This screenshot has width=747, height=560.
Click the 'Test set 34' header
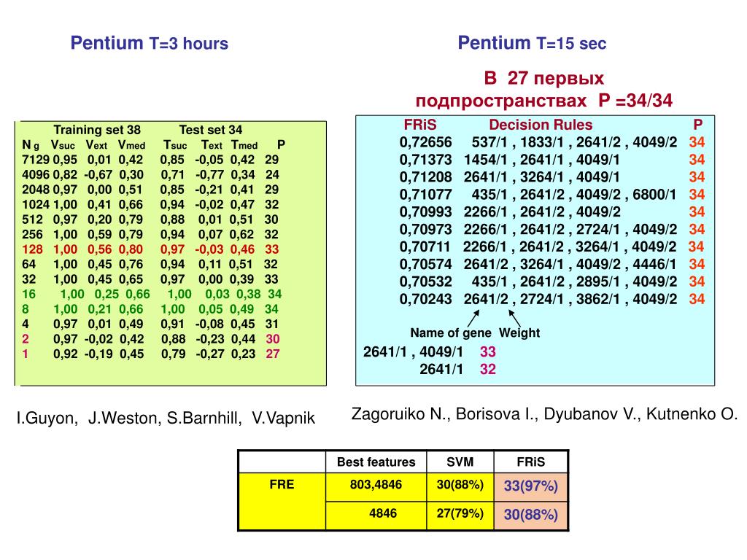[211, 130]
